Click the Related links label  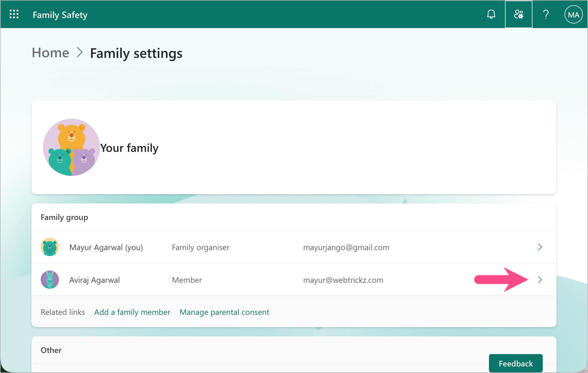63,312
